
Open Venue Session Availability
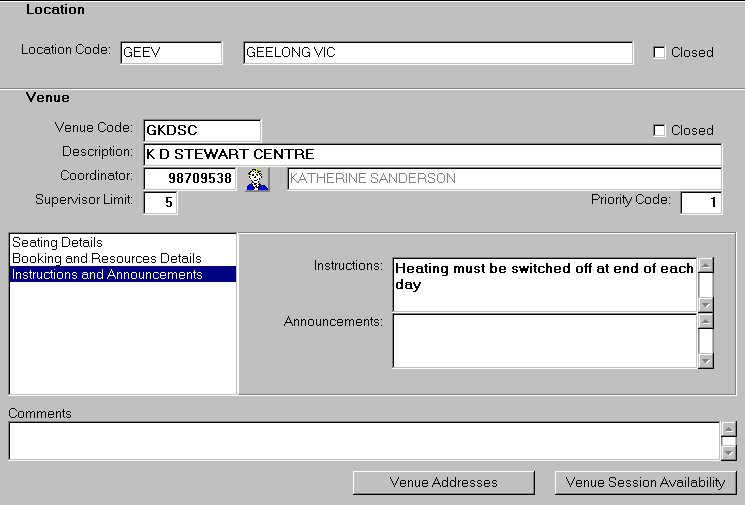click(645, 482)
